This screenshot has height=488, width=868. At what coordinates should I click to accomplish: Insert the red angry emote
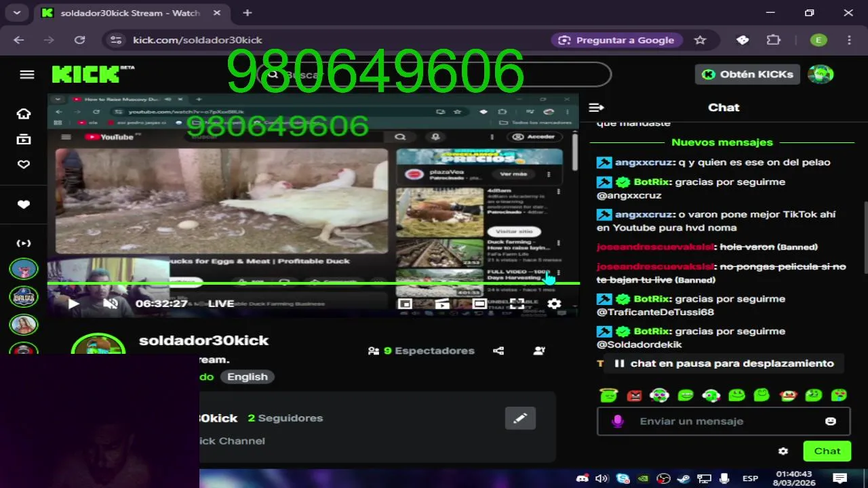[x=634, y=394]
